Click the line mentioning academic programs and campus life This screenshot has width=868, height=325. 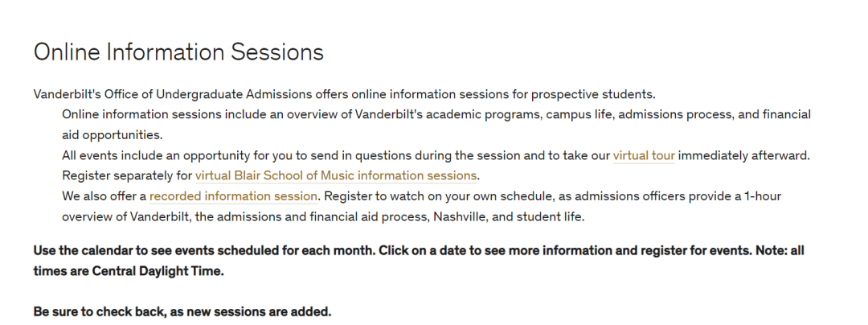(x=436, y=114)
